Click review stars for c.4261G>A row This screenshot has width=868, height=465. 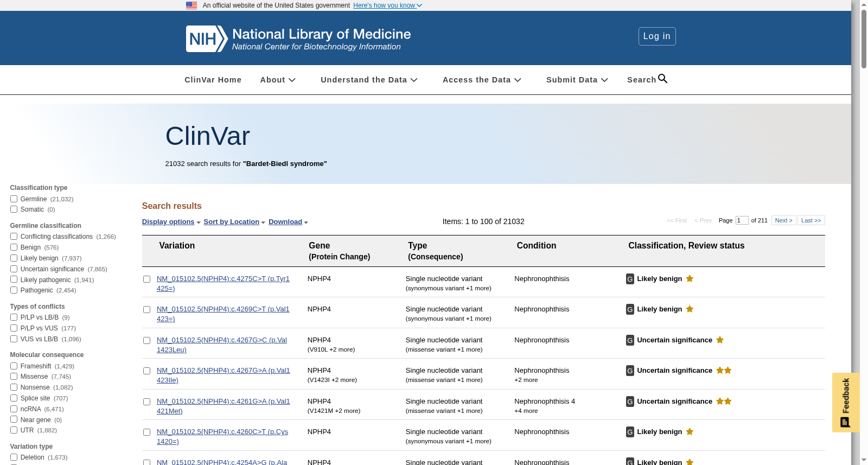tap(724, 401)
